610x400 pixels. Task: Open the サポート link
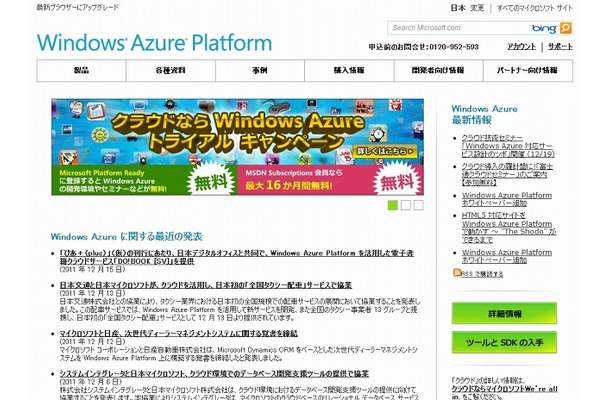click(x=560, y=47)
